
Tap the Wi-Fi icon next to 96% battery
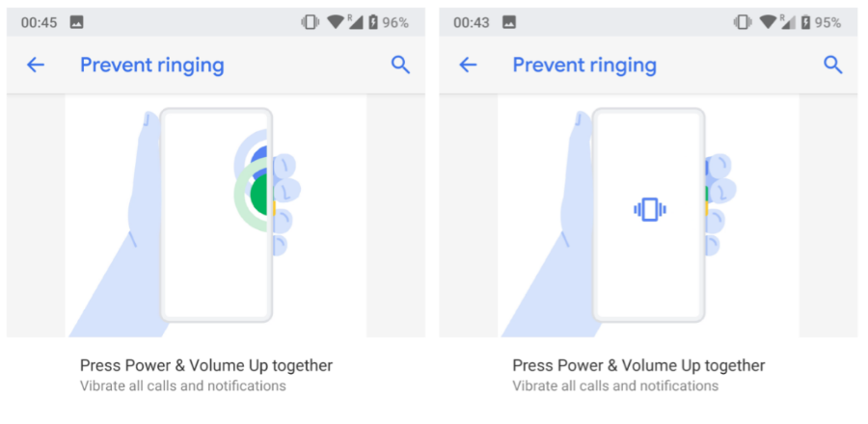click(336, 22)
